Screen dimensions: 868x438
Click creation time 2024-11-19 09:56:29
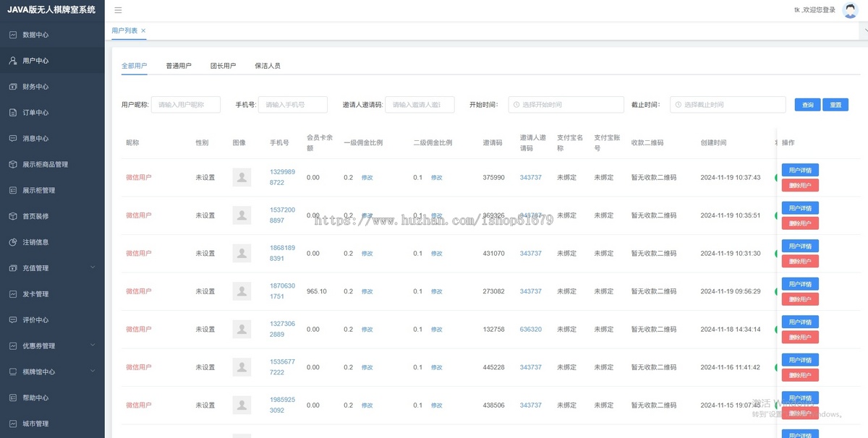tap(731, 291)
